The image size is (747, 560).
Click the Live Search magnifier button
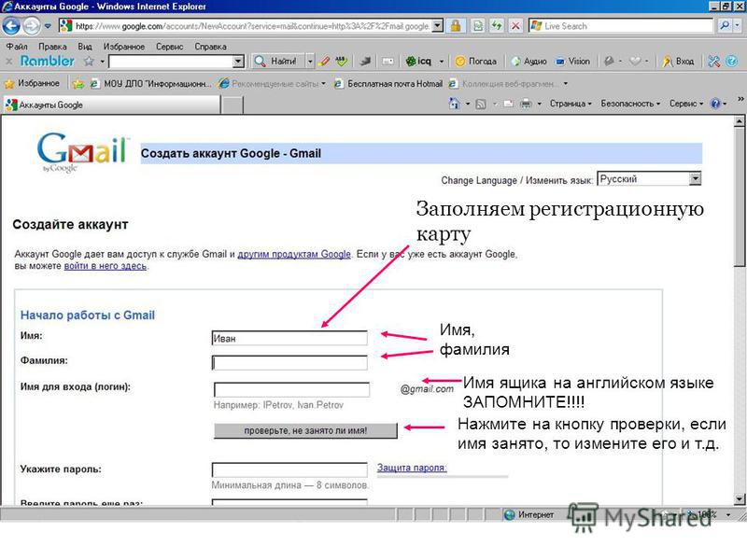(725, 26)
